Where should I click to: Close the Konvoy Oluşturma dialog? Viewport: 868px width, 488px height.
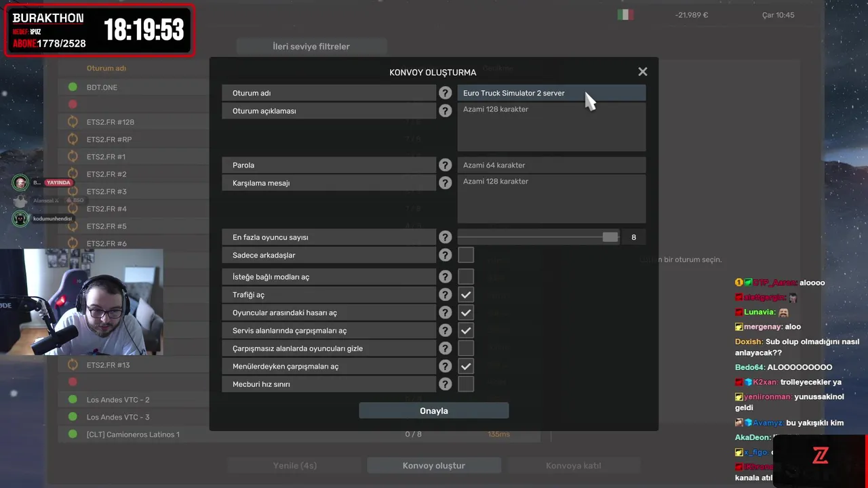coord(643,72)
